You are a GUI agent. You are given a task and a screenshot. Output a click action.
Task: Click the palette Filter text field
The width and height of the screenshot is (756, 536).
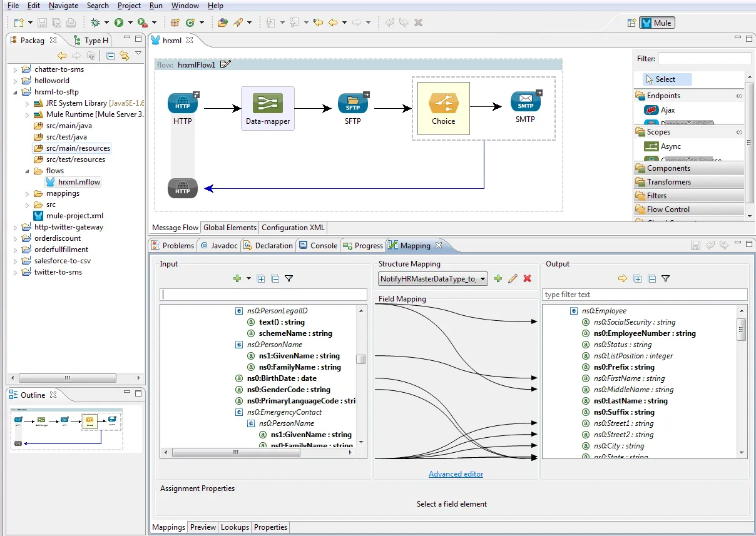(x=704, y=59)
